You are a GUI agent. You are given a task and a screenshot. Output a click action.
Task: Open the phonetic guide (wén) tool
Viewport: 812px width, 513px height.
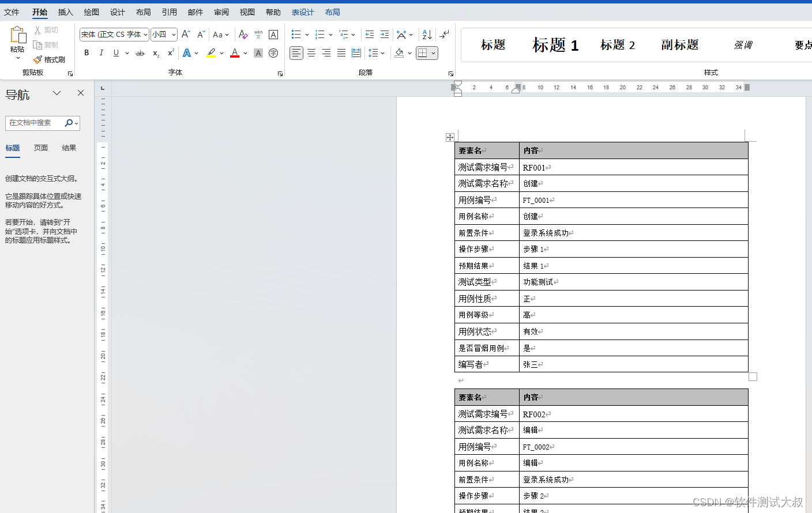258,35
